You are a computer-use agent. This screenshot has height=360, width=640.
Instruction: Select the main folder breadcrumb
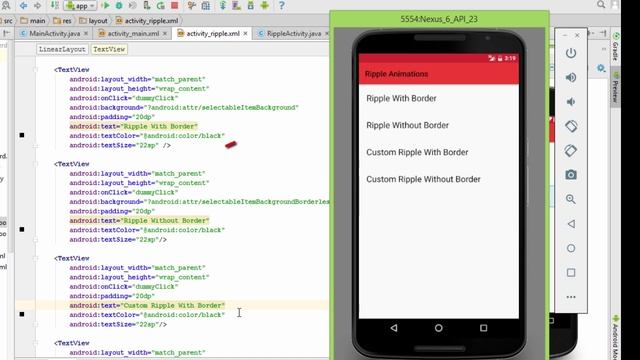33,20
